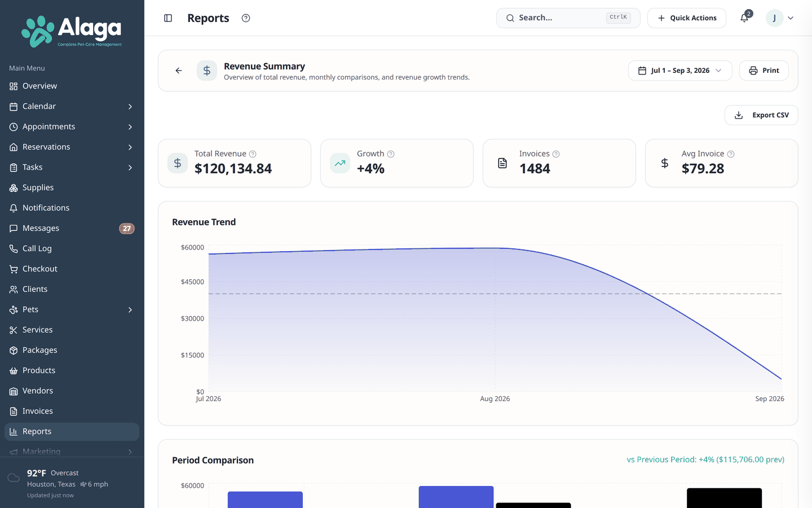Open Overview in the sidebar

(72, 86)
